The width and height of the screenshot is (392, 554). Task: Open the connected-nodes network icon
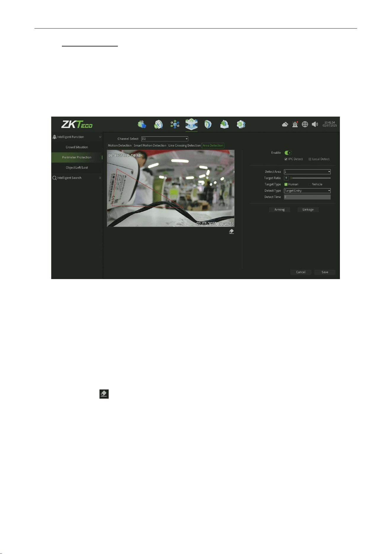click(x=175, y=124)
